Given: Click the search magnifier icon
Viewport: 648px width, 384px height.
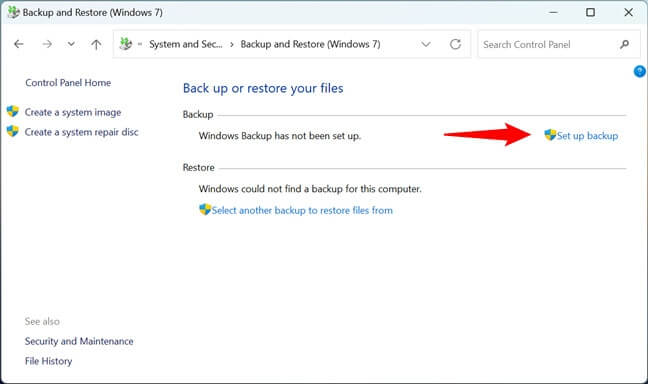Looking at the screenshot, I should (624, 44).
